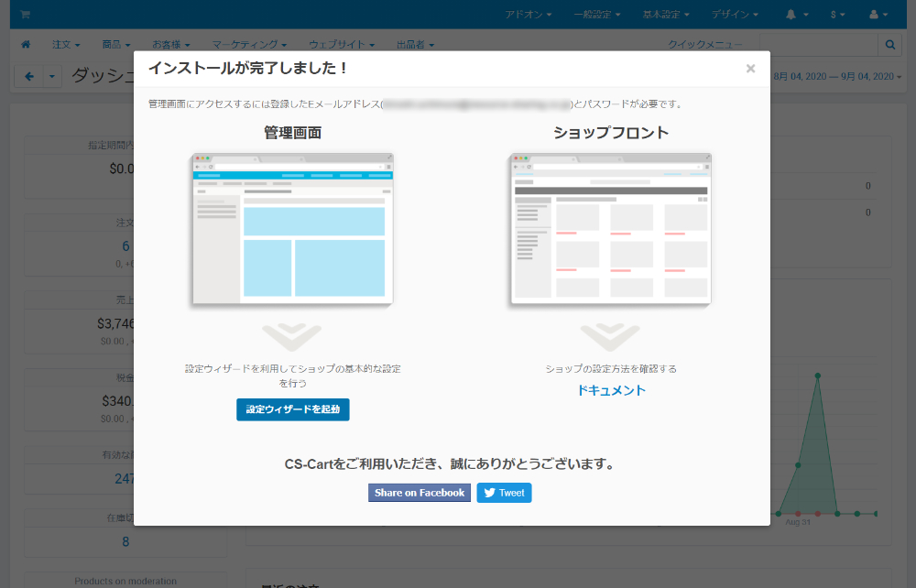Close the installation complete dialog
The height and width of the screenshot is (588, 916).
751,69
